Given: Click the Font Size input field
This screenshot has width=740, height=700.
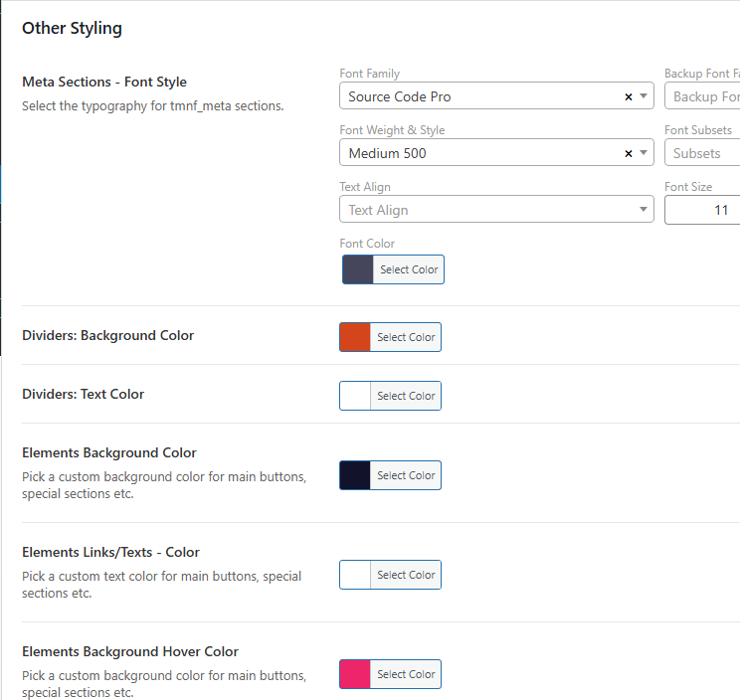Looking at the screenshot, I should click(x=704, y=210).
